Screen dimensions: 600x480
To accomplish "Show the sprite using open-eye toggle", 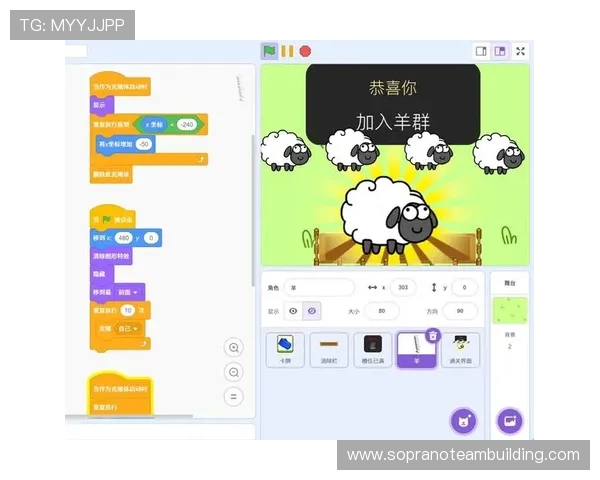I will [x=293, y=311].
